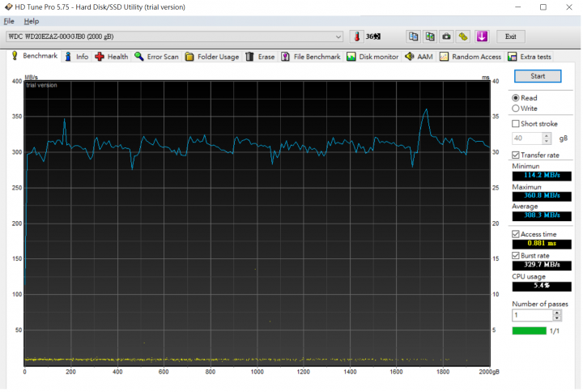This screenshot has height=392, width=583.
Task: Switch to Random Access tab
Action: click(470, 57)
